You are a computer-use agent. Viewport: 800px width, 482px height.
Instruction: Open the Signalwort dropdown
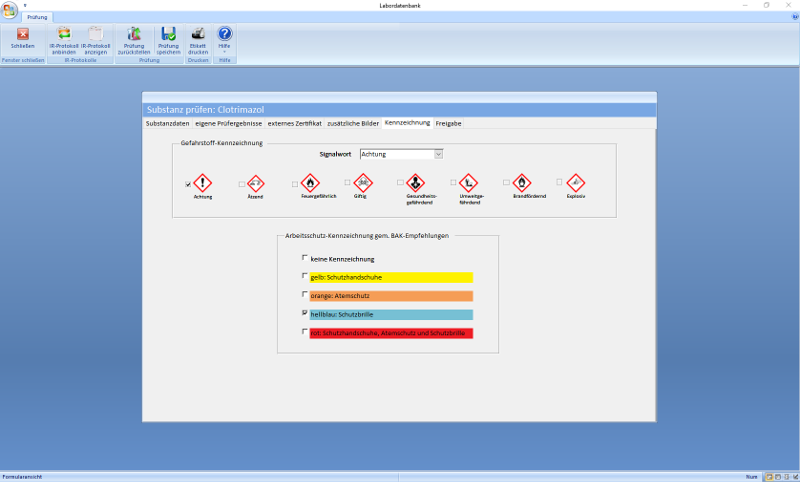[438, 154]
